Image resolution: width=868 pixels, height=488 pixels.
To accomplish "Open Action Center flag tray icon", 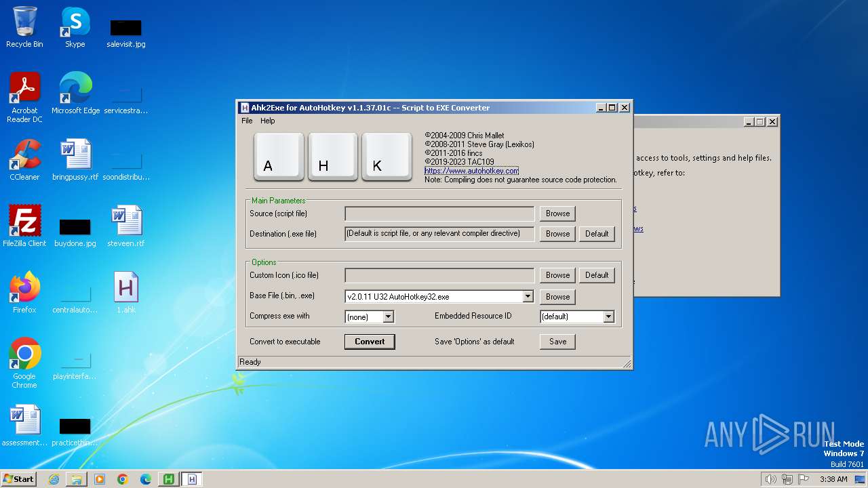I will pos(804,479).
